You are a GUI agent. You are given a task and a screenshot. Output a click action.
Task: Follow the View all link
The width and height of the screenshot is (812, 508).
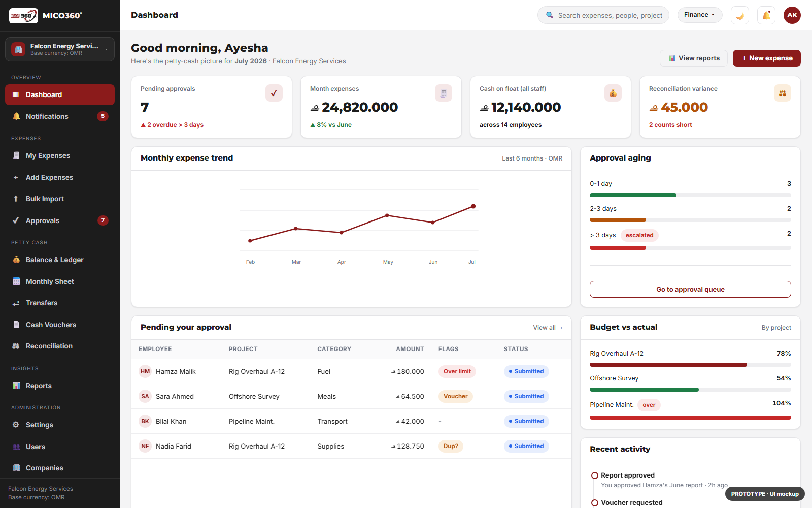pos(548,328)
